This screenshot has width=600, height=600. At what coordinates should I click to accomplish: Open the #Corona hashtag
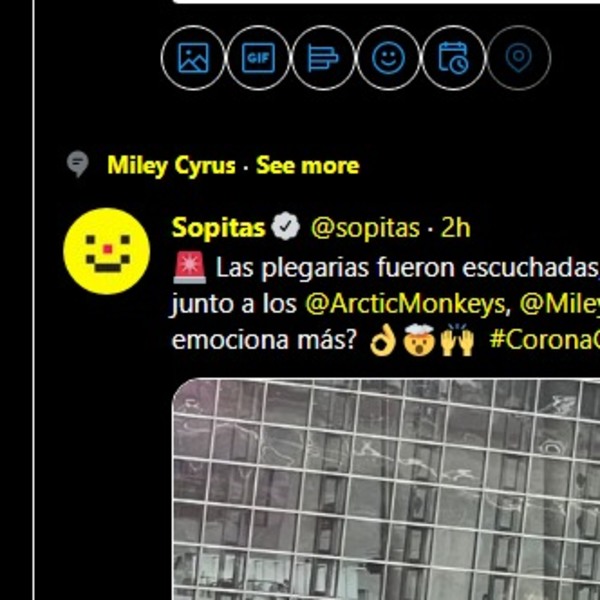(x=545, y=340)
